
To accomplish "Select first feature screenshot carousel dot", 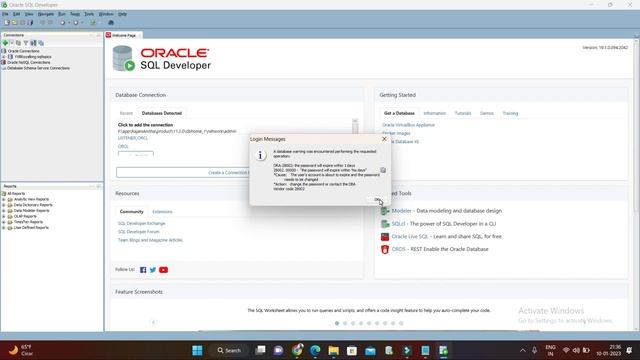I will click(337, 323).
